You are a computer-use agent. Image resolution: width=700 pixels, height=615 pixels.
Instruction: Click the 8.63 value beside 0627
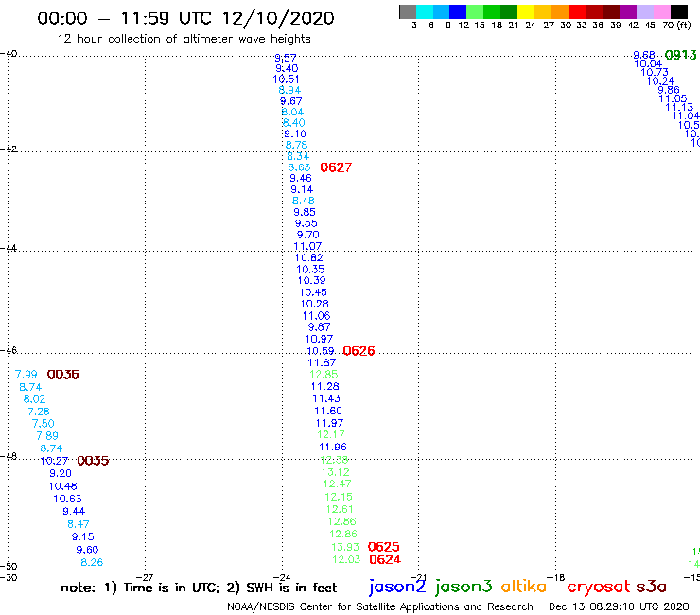click(x=299, y=167)
